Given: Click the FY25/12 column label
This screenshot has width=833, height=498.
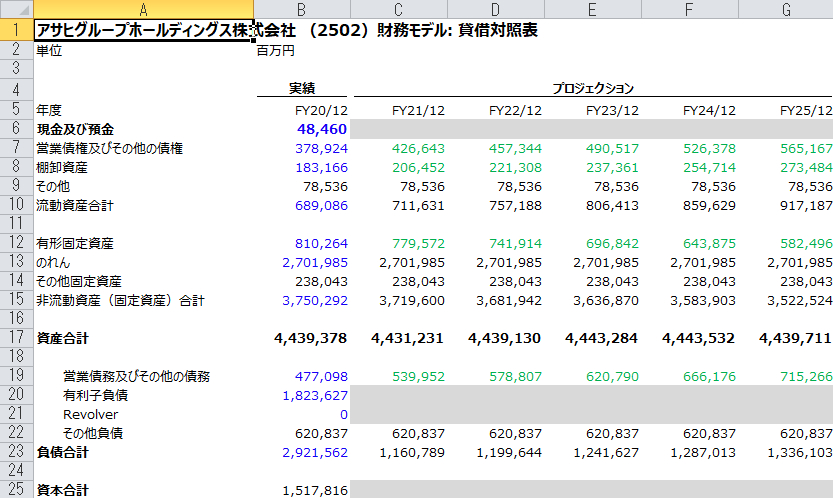Looking at the screenshot, I should (x=806, y=111).
